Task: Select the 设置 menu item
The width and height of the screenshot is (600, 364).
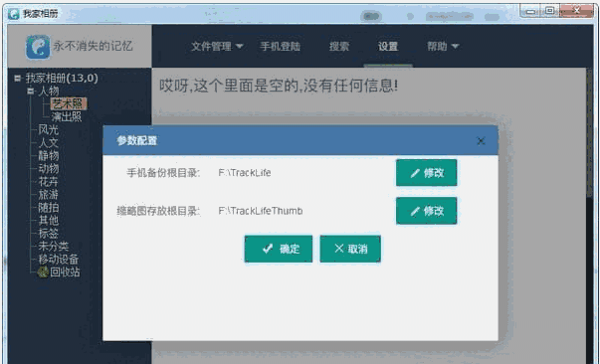Action: [x=388, y=47]
